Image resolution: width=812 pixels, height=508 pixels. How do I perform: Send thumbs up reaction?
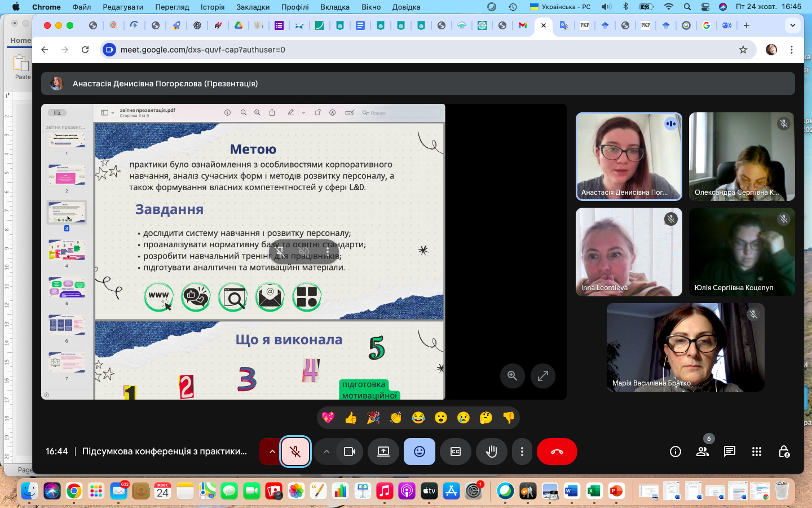pos(351,418)
